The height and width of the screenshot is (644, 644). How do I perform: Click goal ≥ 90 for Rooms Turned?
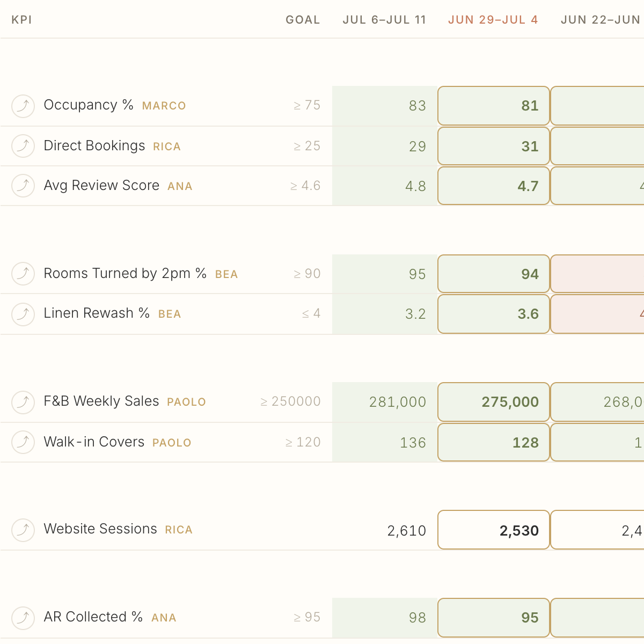307,274
